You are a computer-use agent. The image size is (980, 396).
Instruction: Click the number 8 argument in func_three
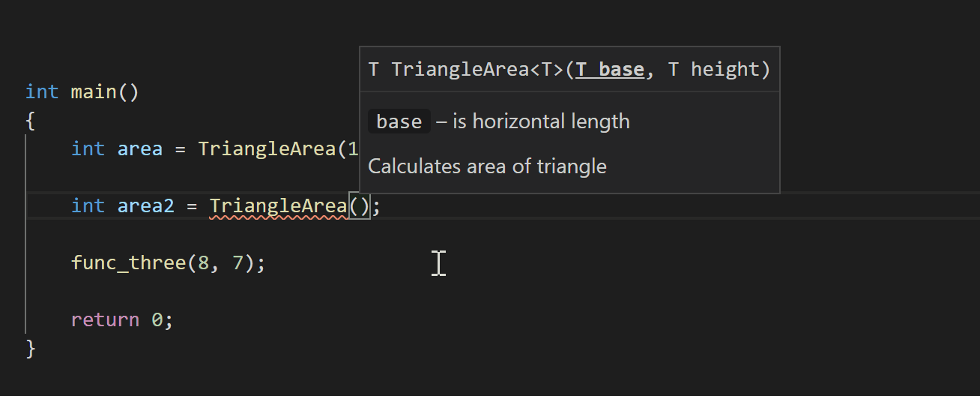[x=202, y=263]
